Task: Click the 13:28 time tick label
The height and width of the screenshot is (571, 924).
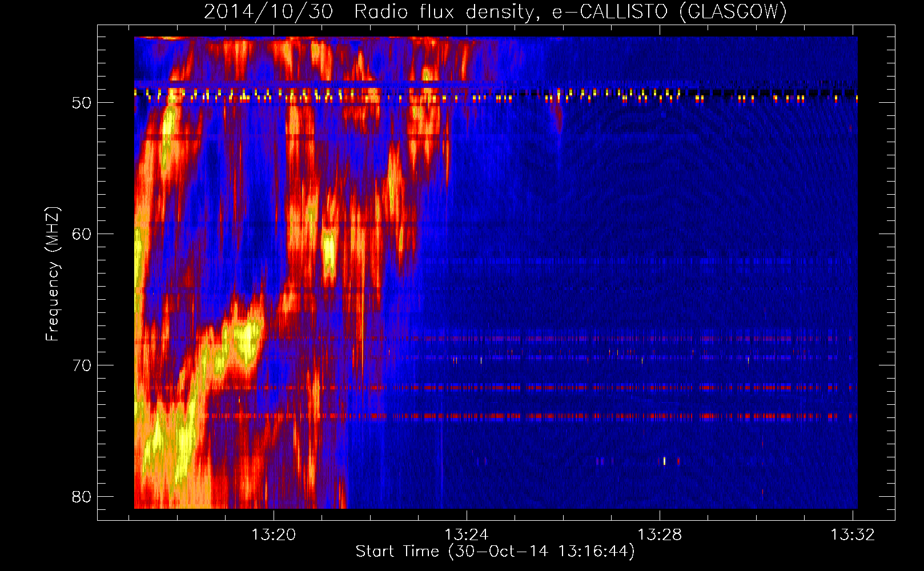Action: (x=660, y=535)
